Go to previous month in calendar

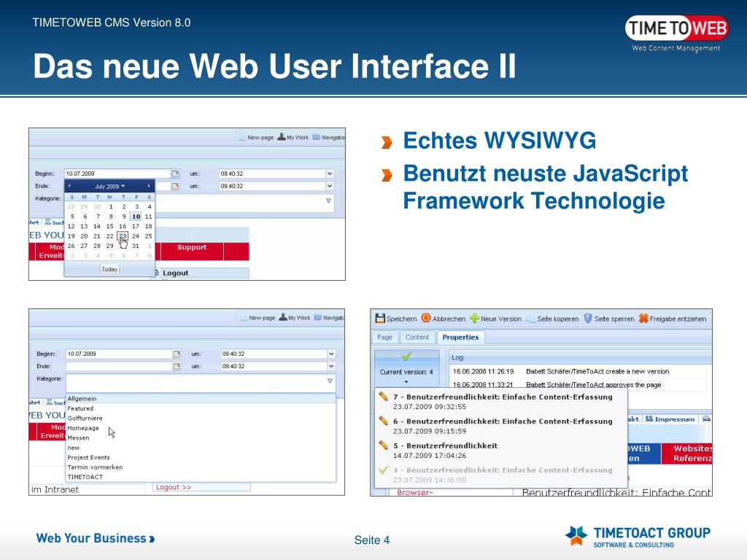click(69, 186)
